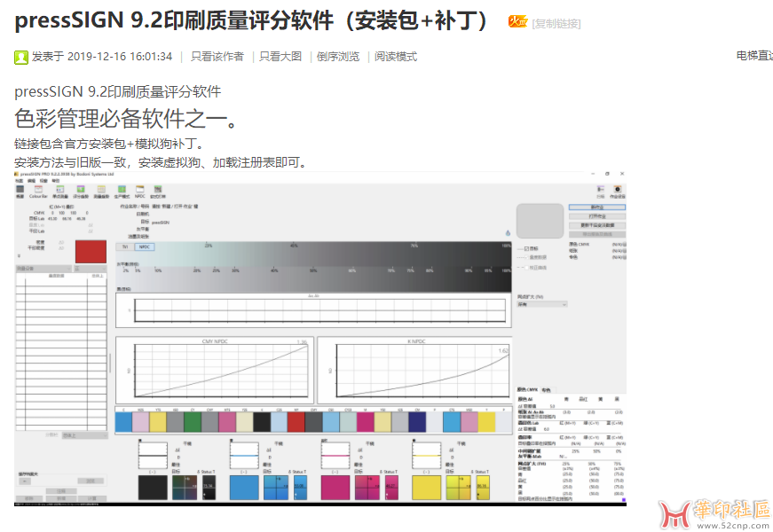
Task: Click the 只看大图 link
Action: (280, 57)
